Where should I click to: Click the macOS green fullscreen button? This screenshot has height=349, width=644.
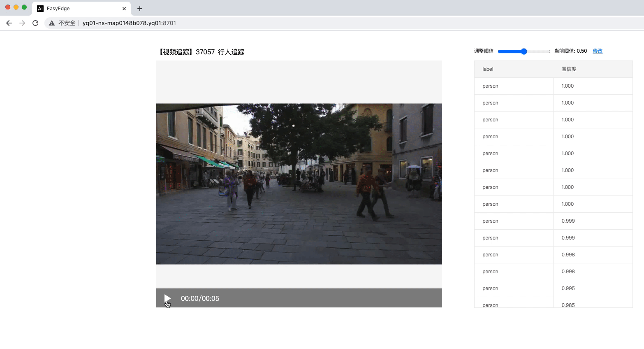(x=24, y=7)
